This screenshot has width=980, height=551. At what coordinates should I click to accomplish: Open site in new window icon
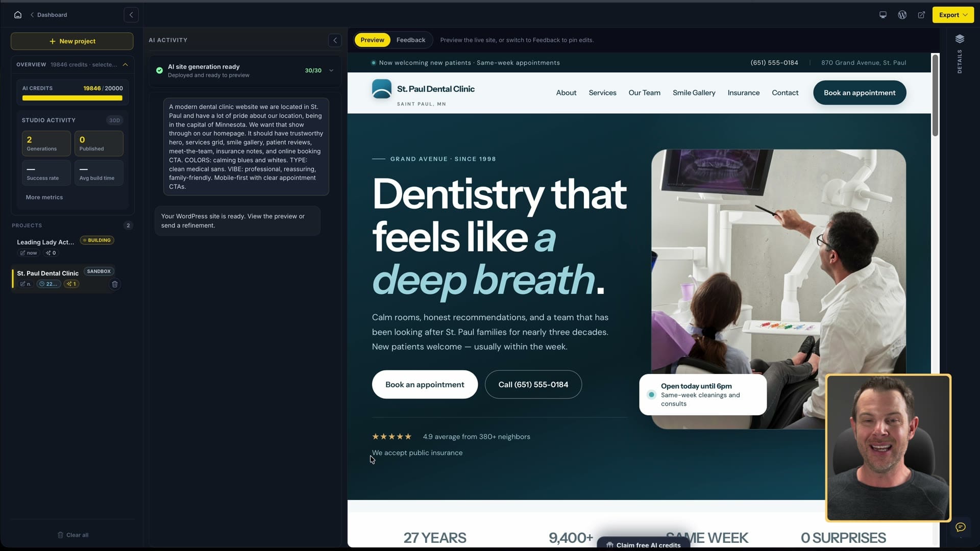(x=921, y=15)
